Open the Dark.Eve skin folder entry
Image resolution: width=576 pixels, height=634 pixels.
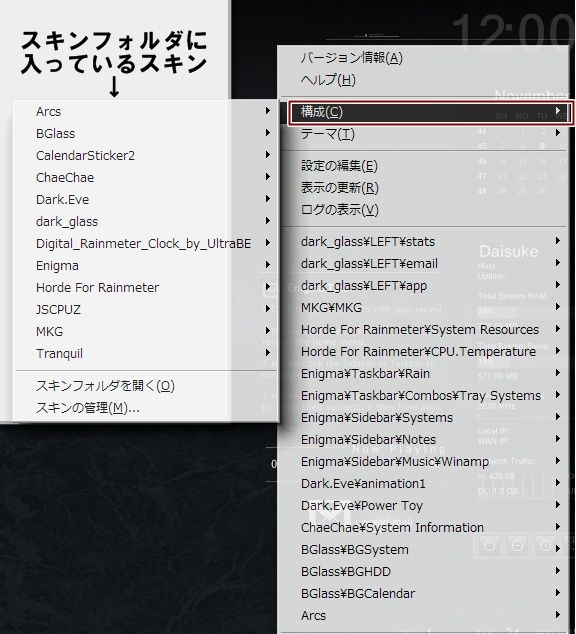tap(146, 199)
